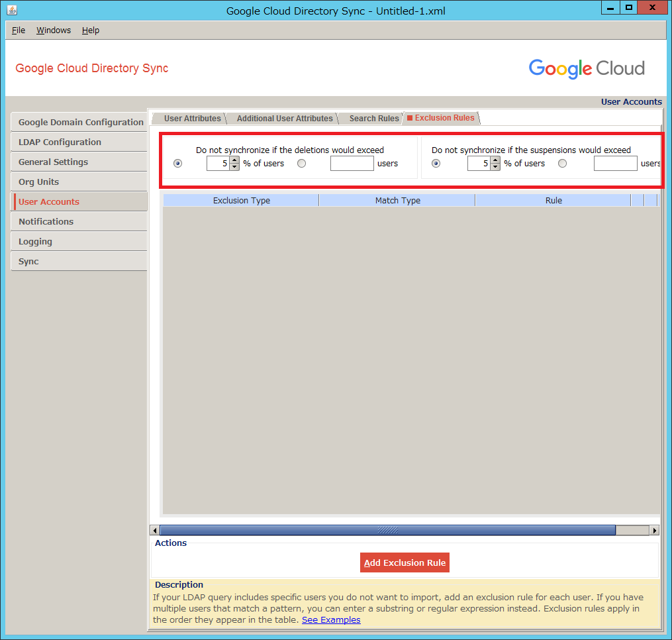Click the horizontal scrollbar right arrow
The height and width of the screenshot is (640, 672).
654,531
